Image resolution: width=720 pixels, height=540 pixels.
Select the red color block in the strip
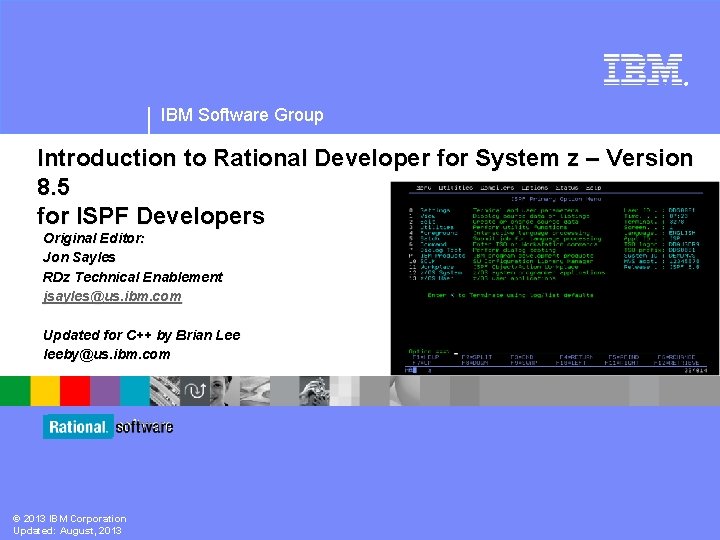[x=75, y=391]
